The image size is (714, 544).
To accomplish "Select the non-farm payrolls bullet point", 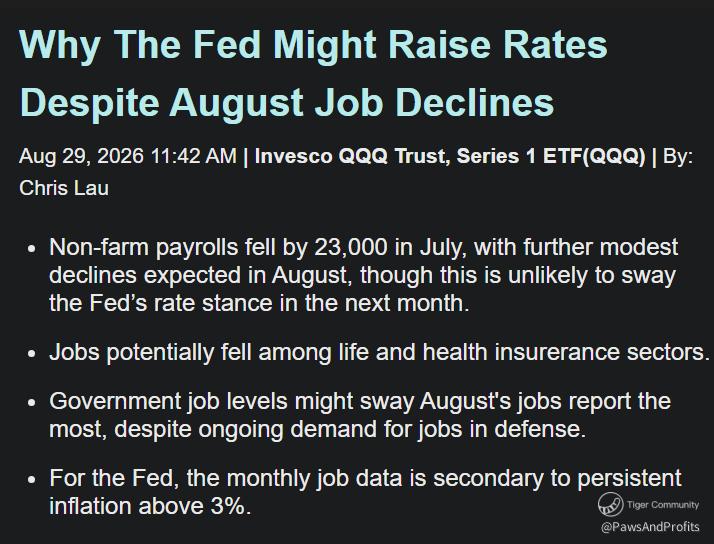I will [x=363, y=275].
